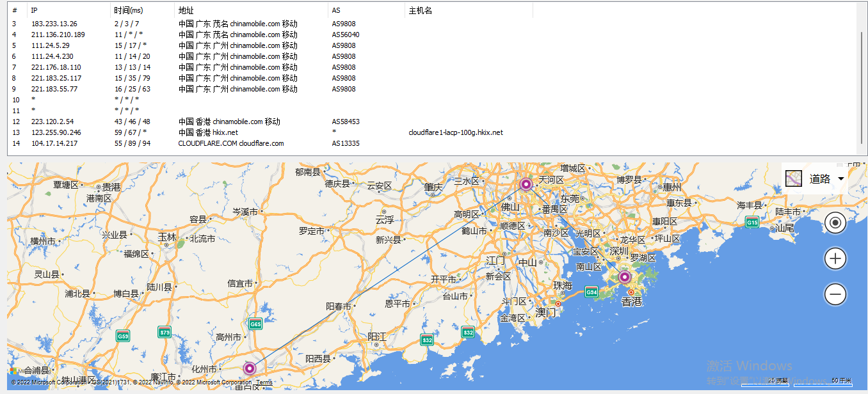Screen dimensions: 868x394
Task: Click the CLOUDFLARE.COM cloudflare.com address cell
Action: point(231,143)
